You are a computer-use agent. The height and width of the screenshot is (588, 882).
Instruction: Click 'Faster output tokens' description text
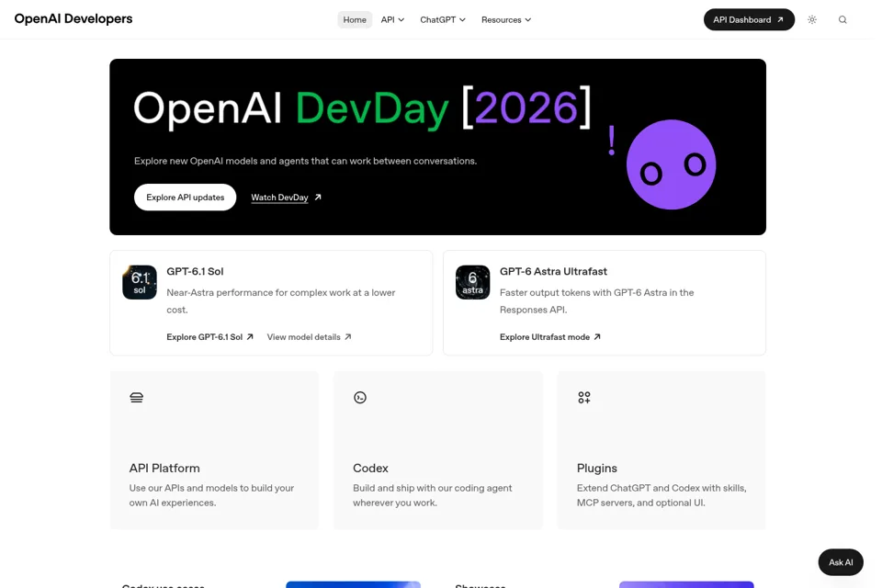[597, 301]
